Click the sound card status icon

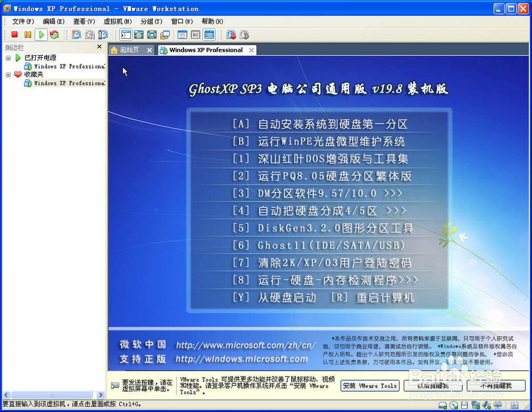(487, 405)
